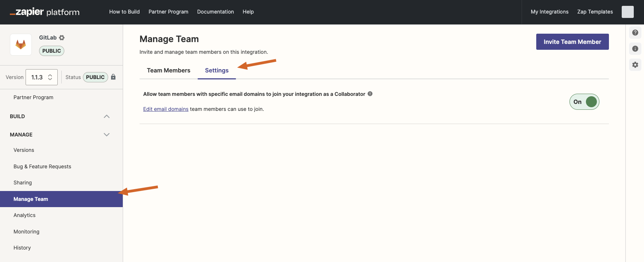Viewport: 644px width, 262px height.
Task: Click the Invite Team Member button
Action: pos(572,42)
